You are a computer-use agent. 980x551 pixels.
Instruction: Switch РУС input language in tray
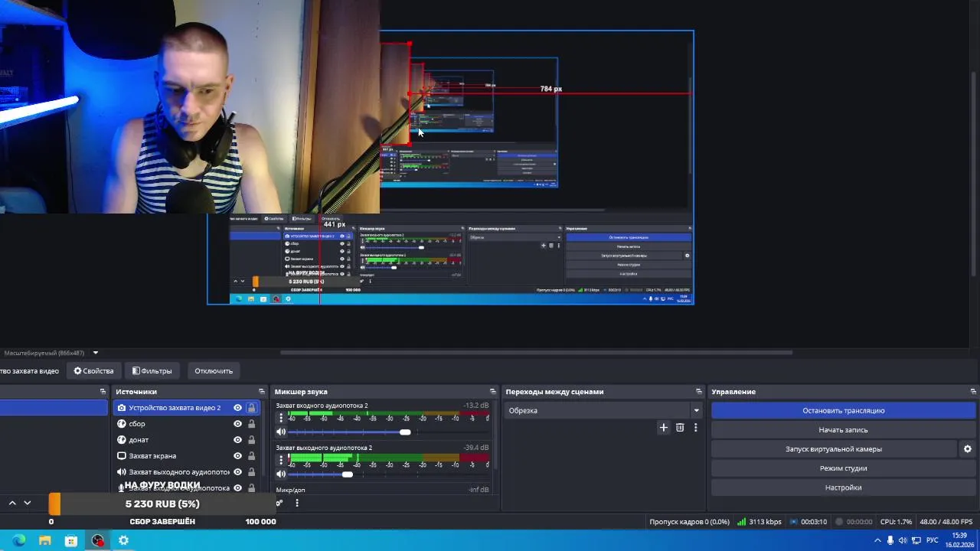933,540
